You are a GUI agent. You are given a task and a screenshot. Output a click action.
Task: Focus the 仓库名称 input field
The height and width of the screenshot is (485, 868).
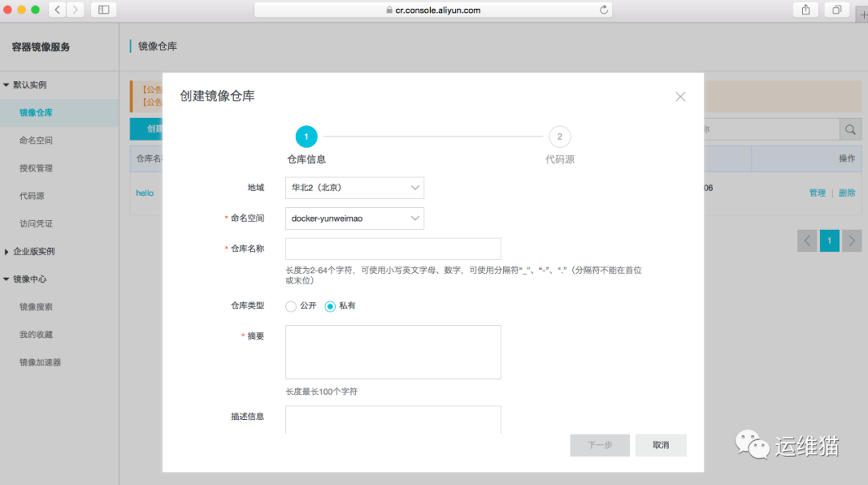tap(393, 249)
